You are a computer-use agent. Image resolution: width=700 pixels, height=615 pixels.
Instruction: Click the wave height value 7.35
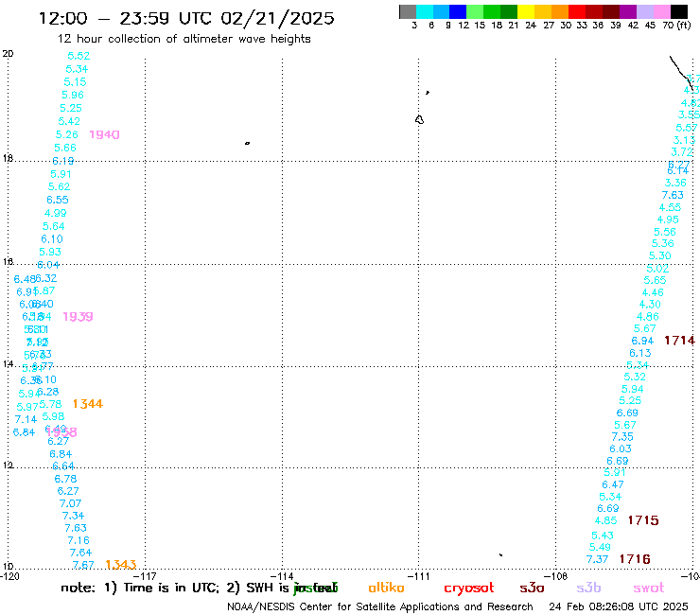pyautogui.click(x=621, y=437)
